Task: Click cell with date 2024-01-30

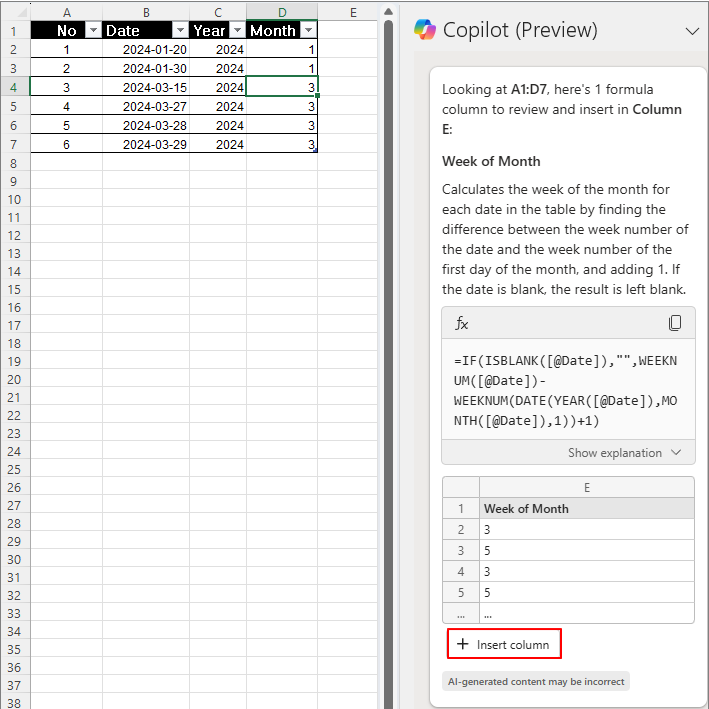Action: [146, 68]
